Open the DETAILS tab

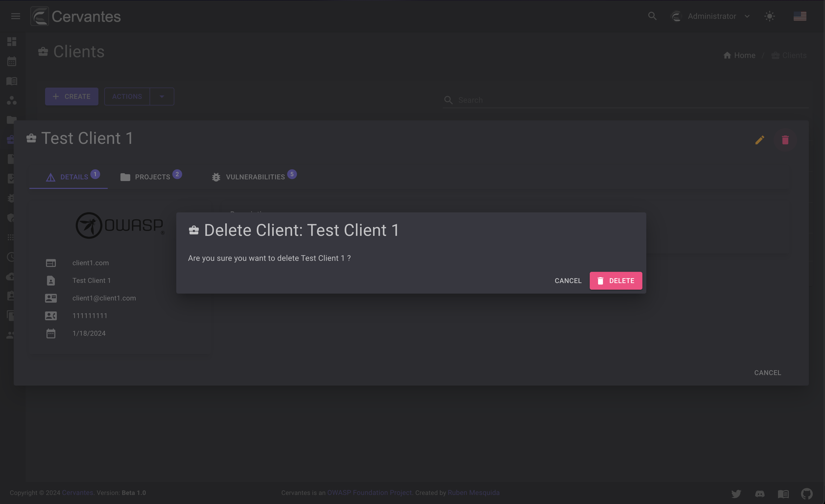point(69,177)
